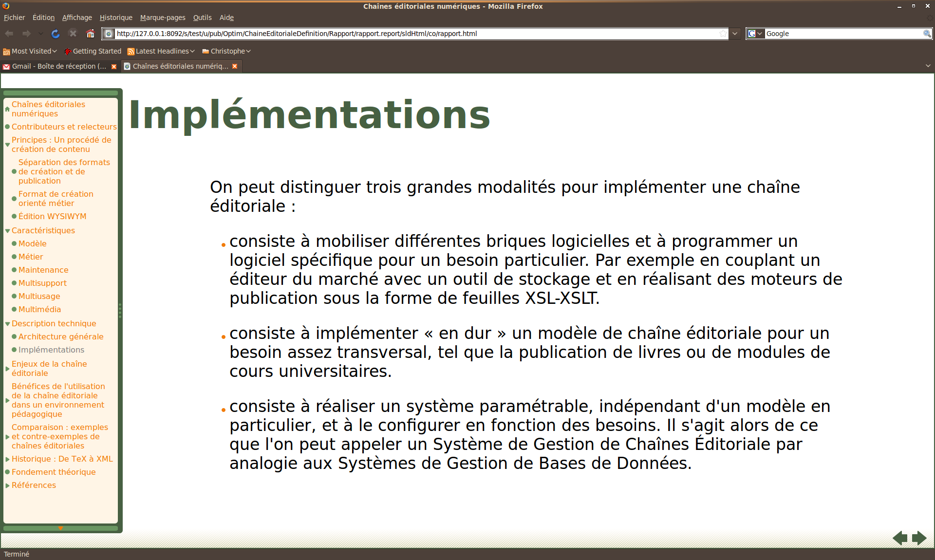Image resolution: width=935 pixels, height=560 pixels.
Task: Open the Multimédia entry
Action: [x=40, y=309]
